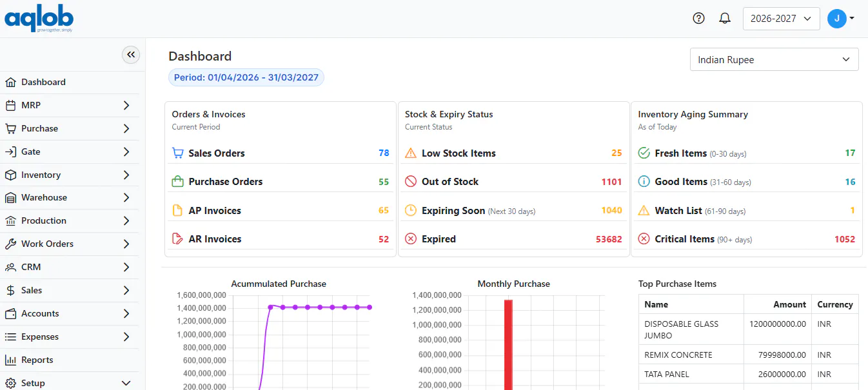
Task: Expand the CRM menu chevron
Action: 126,267
